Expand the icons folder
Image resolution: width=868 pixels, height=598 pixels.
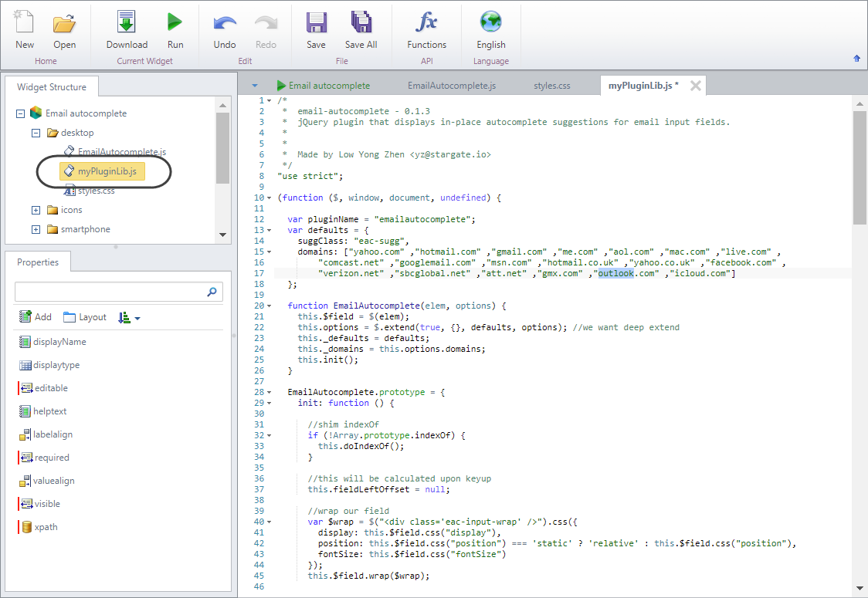(x=36, y=210)
